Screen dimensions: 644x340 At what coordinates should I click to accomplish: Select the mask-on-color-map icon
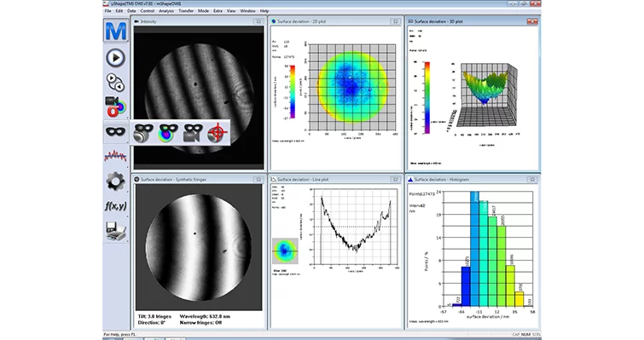[x=168, y=133]
